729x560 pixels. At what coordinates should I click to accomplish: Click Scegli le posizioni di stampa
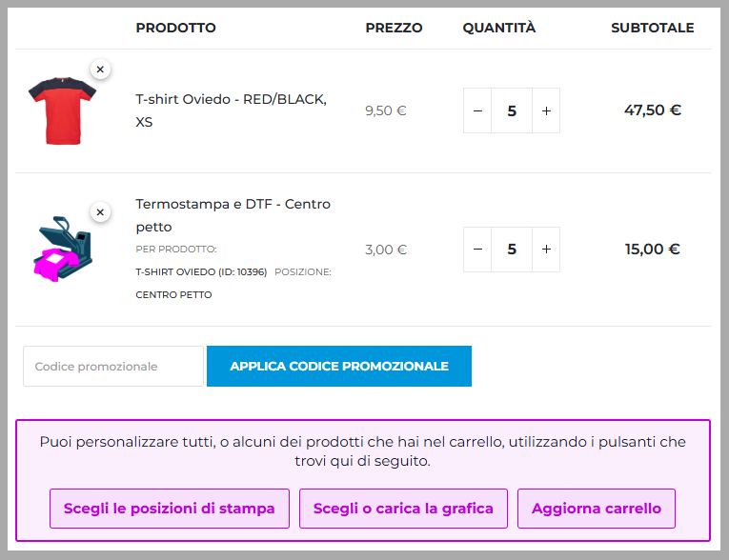[170, 509]
